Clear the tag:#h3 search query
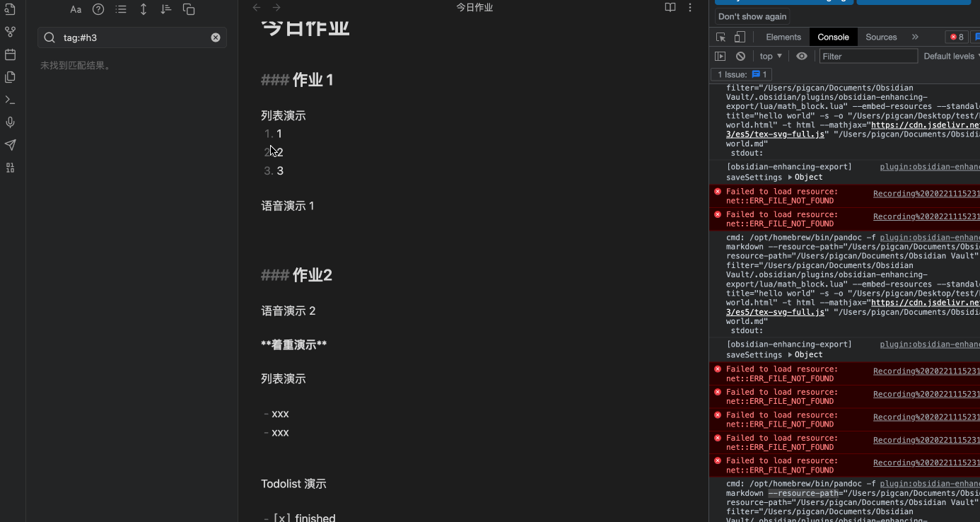 tap(216, 37)
